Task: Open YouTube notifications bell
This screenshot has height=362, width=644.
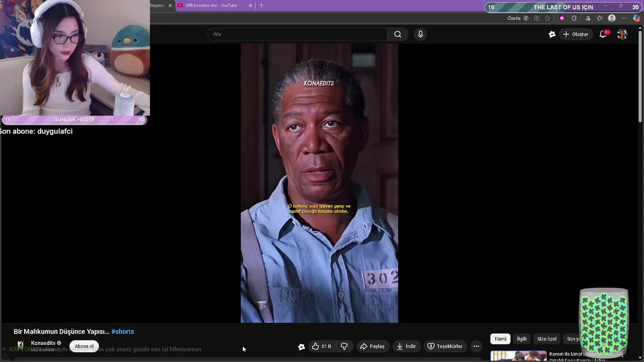Action: [x=603, y=34]
